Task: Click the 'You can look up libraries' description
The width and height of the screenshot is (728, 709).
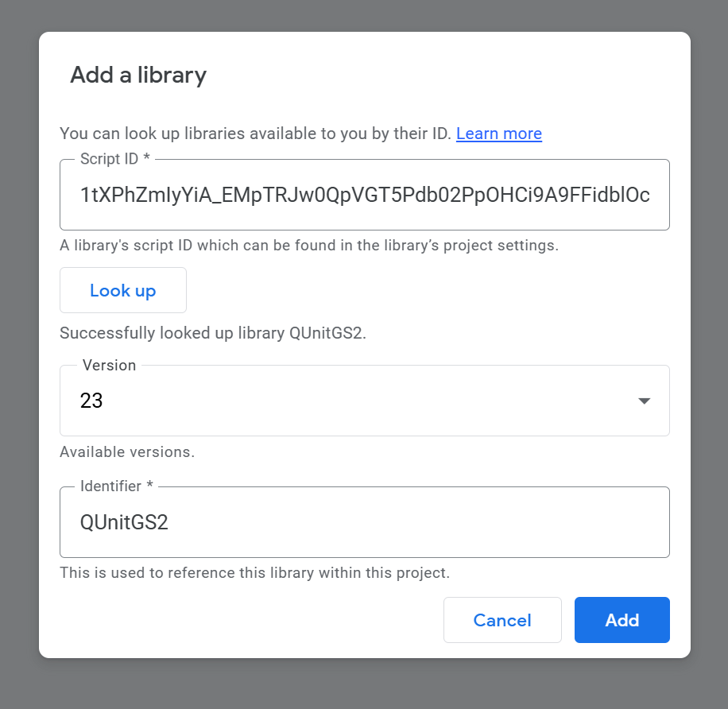Action: 255,134
